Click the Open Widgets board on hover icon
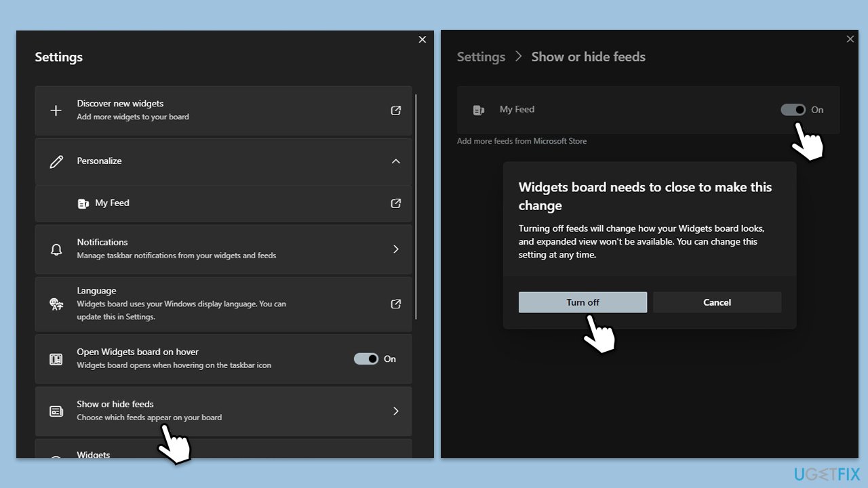Viewport: 868px width, 488px height. tap(56, 359)
